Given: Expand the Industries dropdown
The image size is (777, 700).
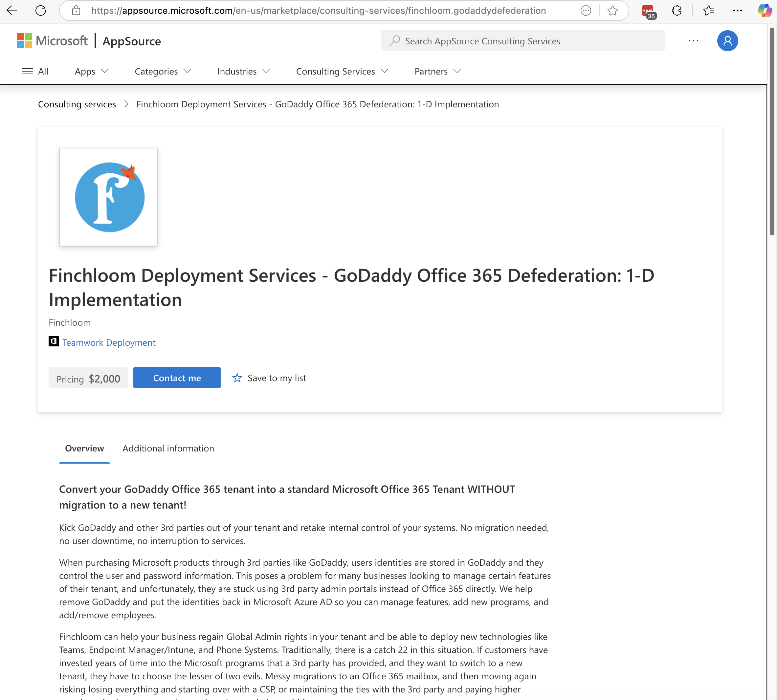Looking at the screenshot, I should point(243,72).
